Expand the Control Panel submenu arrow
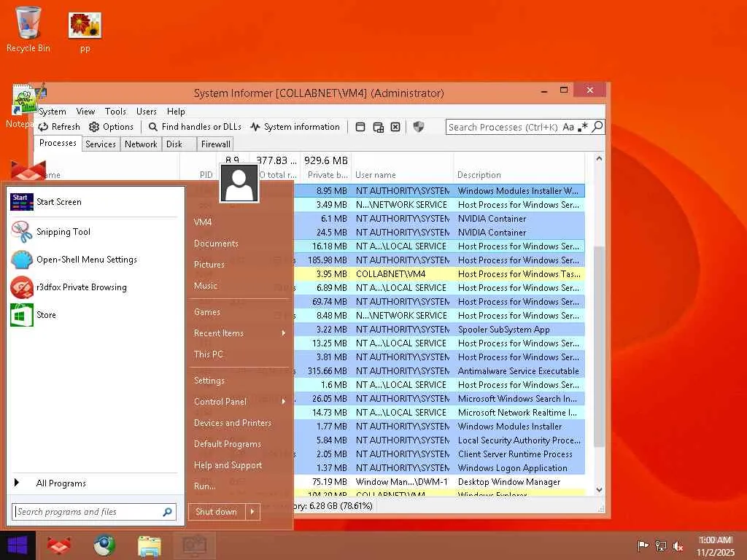 [284, 402]
